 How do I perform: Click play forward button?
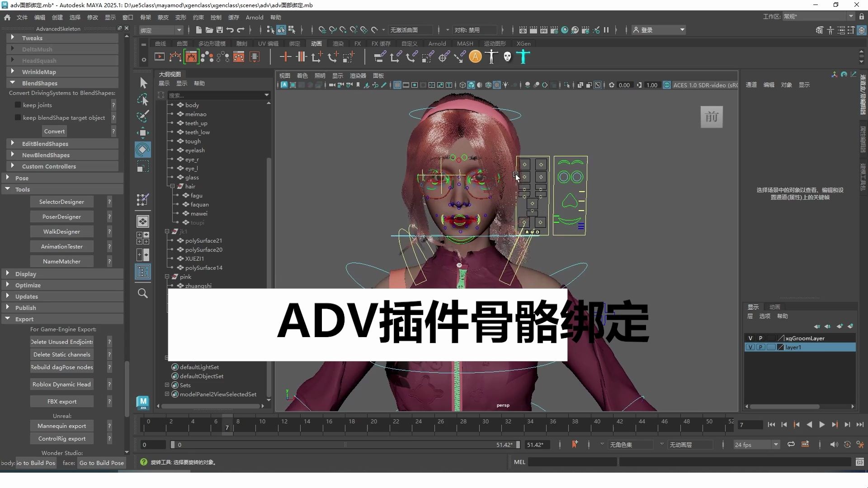click(x=822, y=424)
